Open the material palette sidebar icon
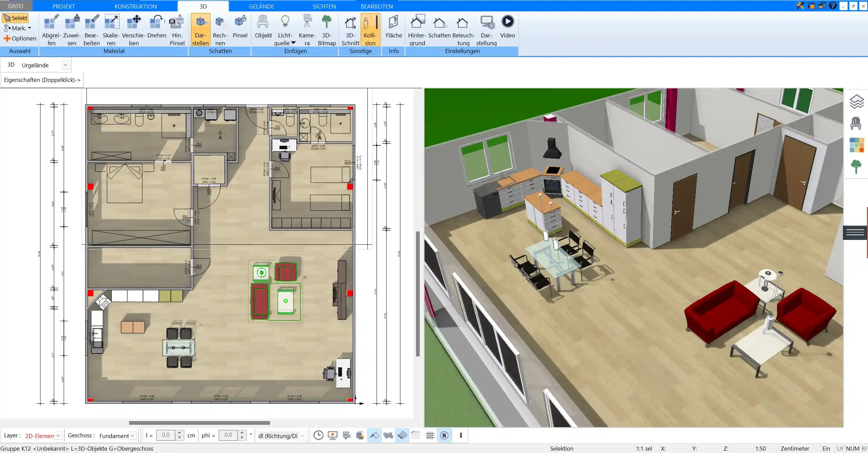Viewport: 868px width, 453px height. pyautogui.click(x=856, y=145)
